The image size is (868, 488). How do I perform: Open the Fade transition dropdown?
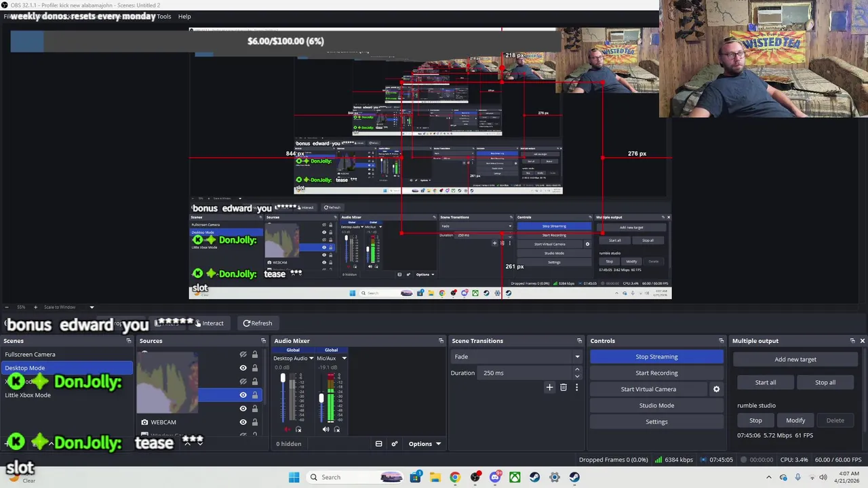[x=517, y=357]
